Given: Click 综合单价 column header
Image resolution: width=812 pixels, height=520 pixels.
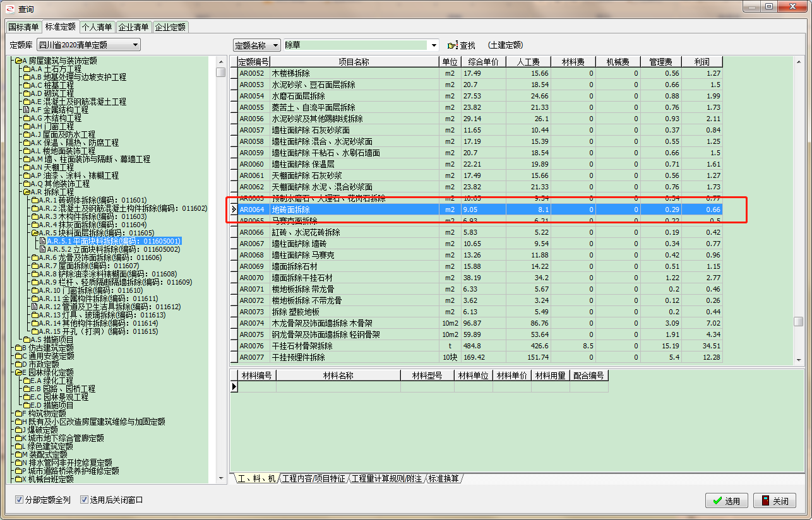Looking at the screenshot, I should point(483,62).
